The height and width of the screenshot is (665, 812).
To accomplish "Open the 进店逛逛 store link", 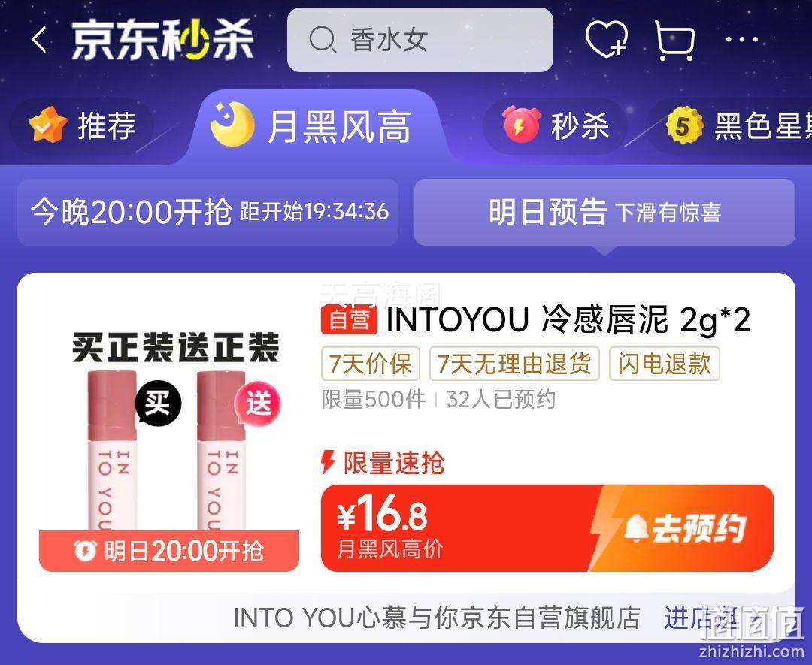I will tap(704, 618).
